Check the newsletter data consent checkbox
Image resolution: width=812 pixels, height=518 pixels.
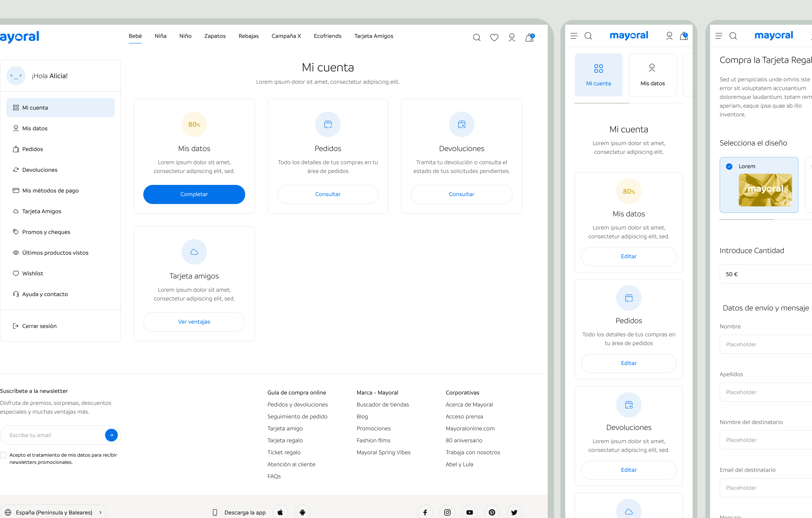tap(3, 455)
